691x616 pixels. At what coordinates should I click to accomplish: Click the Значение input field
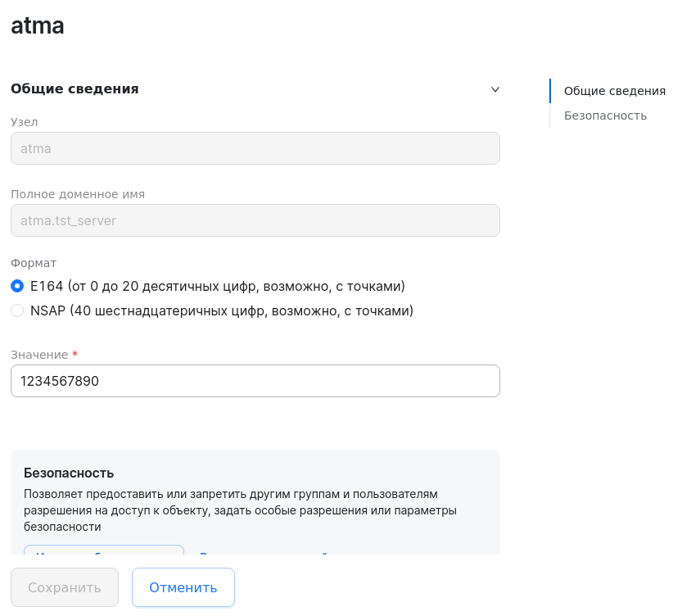coord(255,381)
